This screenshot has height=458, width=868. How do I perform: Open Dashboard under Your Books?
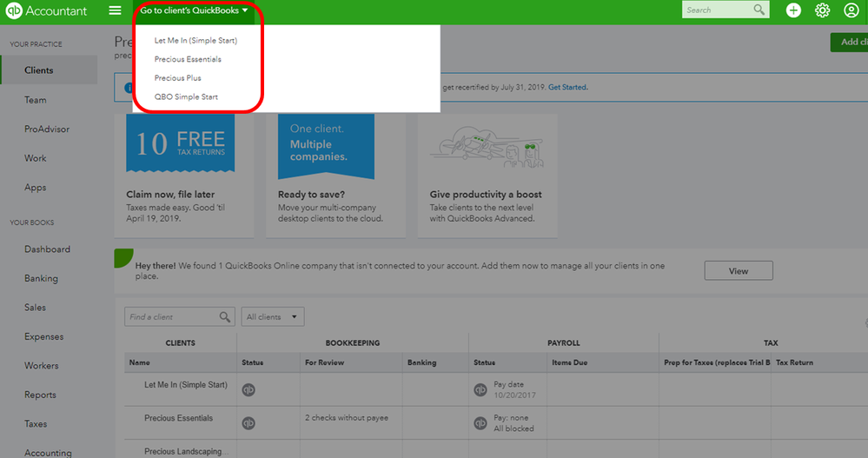pos(47,249)
